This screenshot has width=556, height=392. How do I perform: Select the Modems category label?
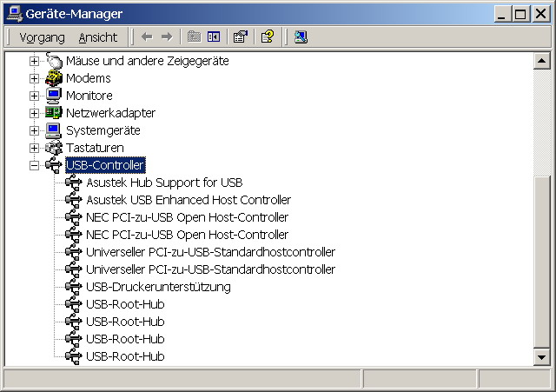(89, 78)
